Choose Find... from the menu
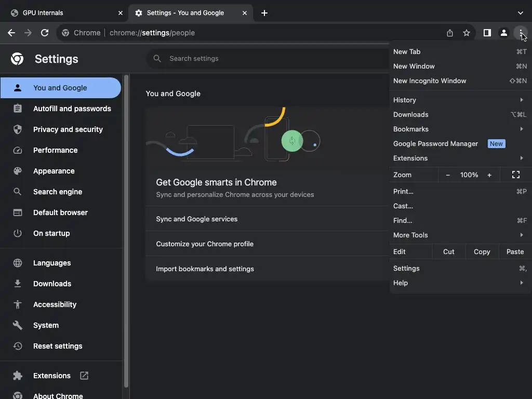This screenshot has height=399, width=532. coord(460,220)
